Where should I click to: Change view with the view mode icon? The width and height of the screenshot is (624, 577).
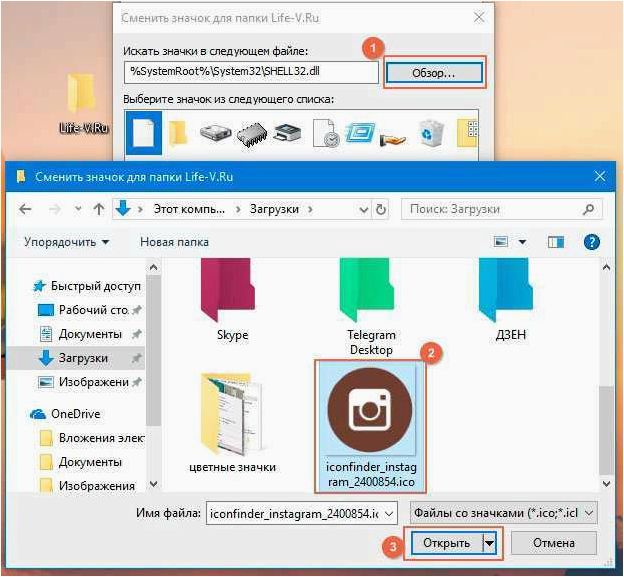tap(501, 242)
